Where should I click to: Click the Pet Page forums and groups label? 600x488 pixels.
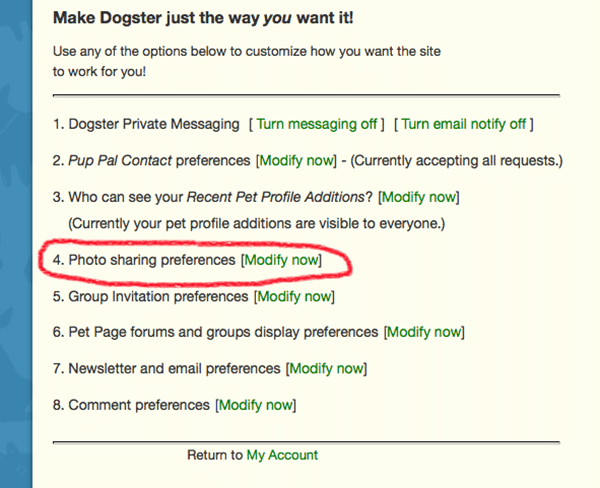(223, 332)
